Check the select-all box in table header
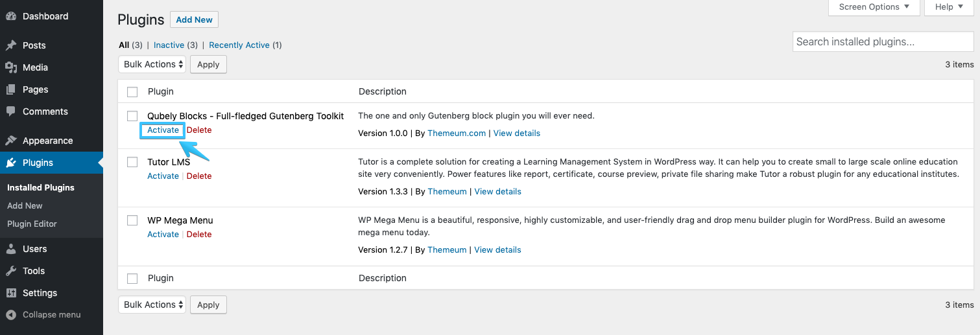 132,91
